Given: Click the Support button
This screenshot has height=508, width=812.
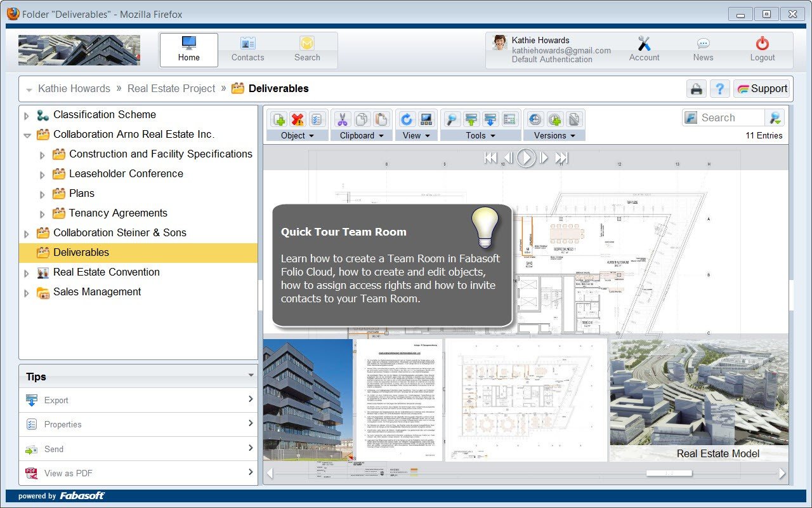Looking at the screenshot, I should point(762,89).
